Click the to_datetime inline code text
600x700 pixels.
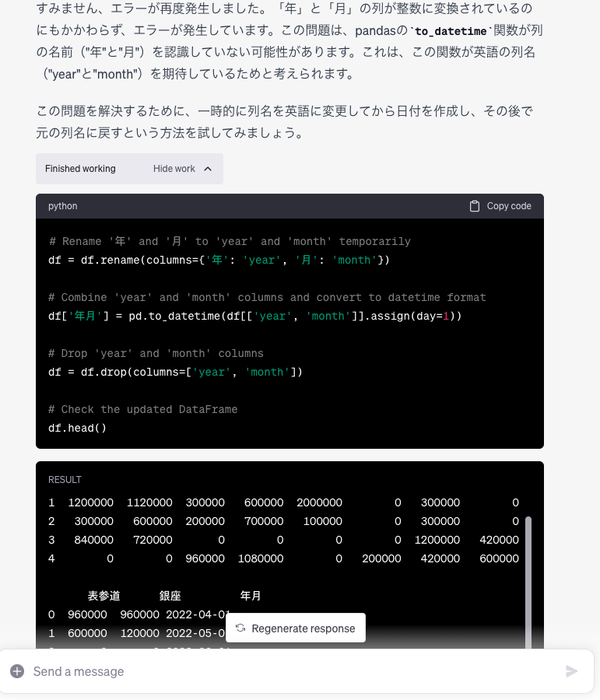tap(451, 31)
